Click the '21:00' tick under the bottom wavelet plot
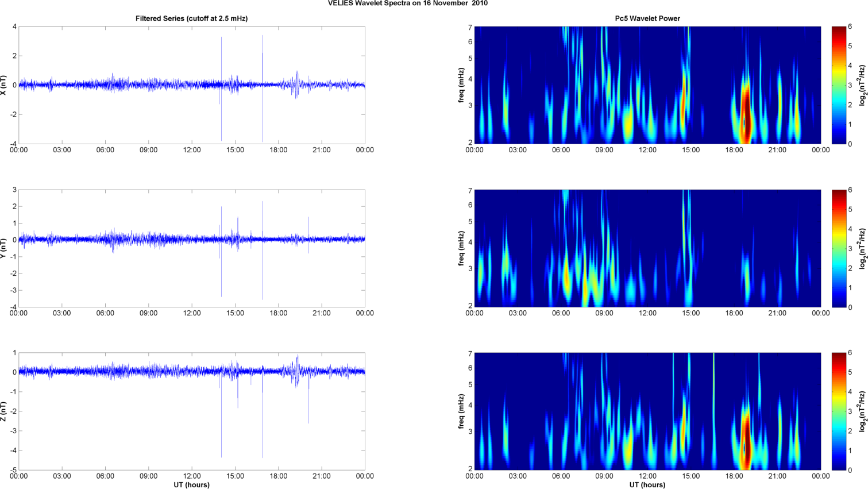This screenshot has height=489, width=868. pos(778,476)
